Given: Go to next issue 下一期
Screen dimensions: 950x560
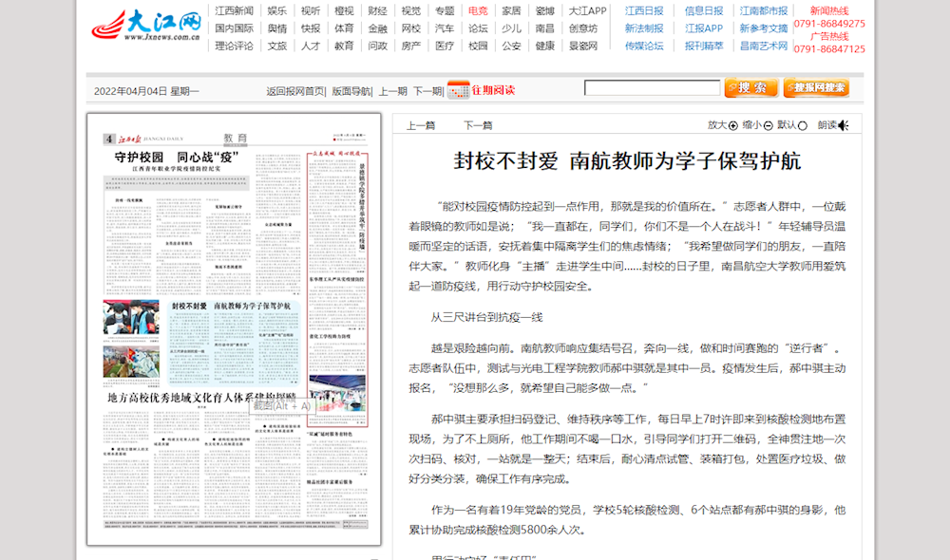Looking at the screenshot, I should (427, 91).
